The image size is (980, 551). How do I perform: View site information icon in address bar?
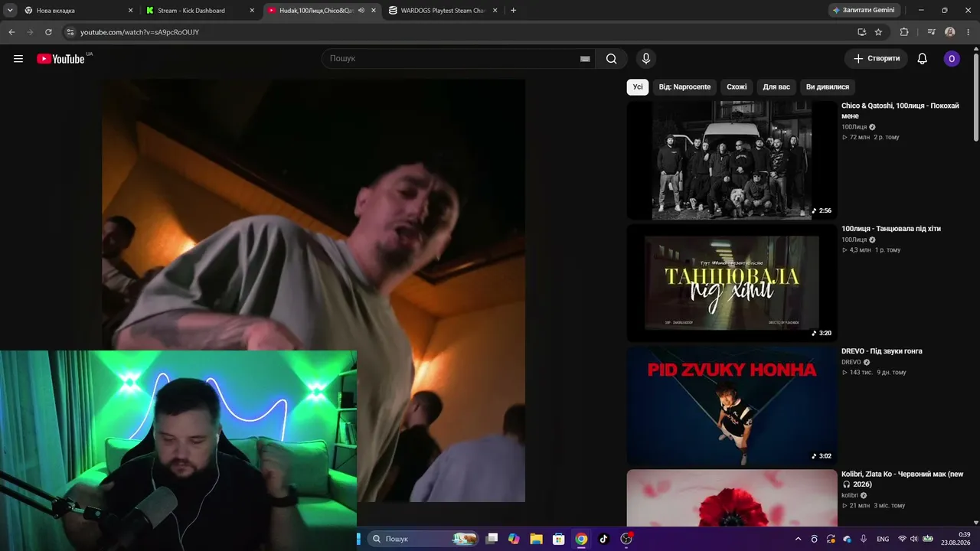tap(70, 32)
